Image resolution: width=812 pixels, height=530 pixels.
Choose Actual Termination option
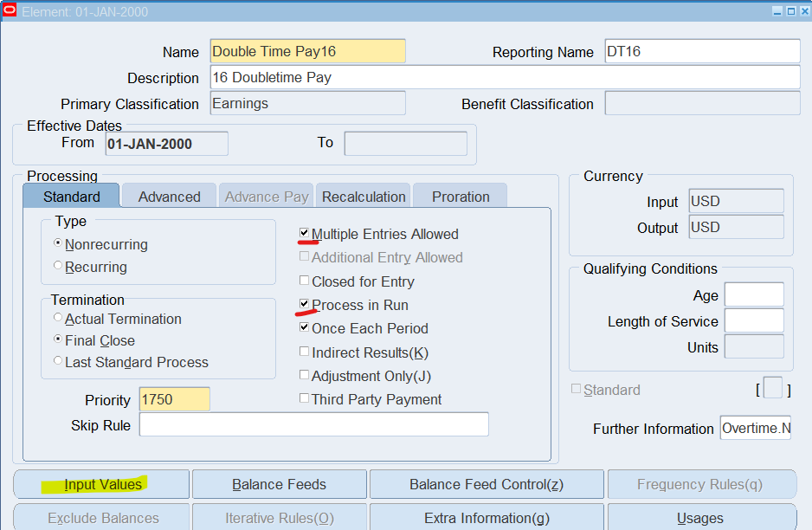point(58,319)
